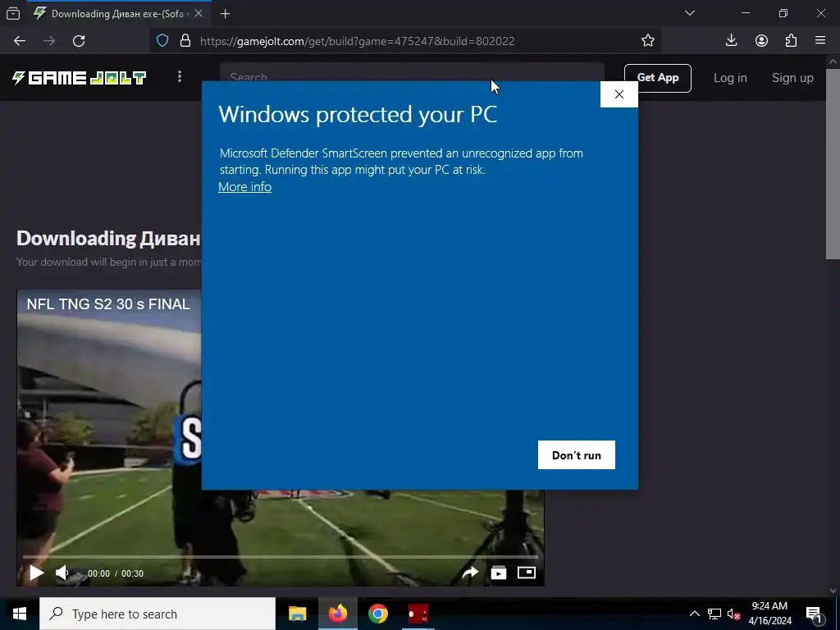Expand the list all tabs chevron
This screenshot has height=630, width=840.
point(690,13)
